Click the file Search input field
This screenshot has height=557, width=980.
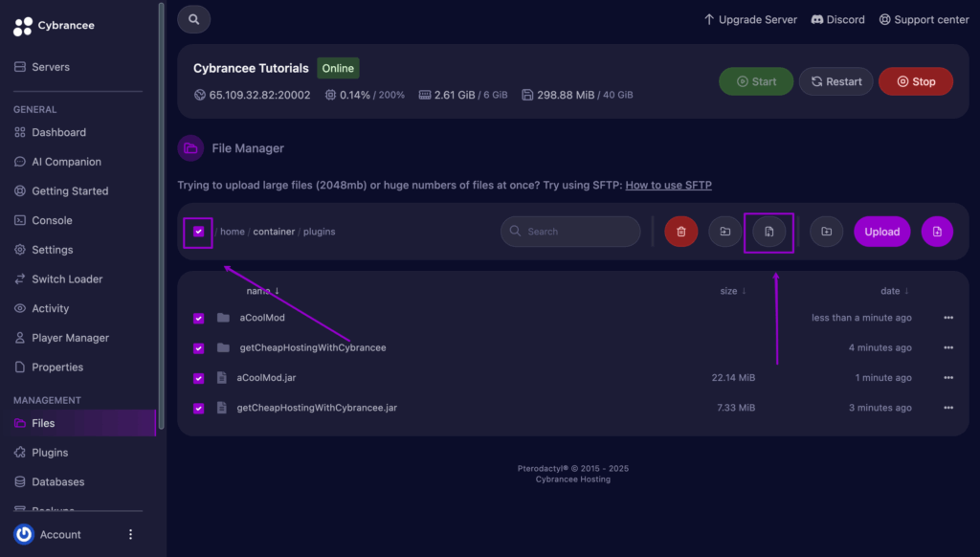click(x=570, y=232)
